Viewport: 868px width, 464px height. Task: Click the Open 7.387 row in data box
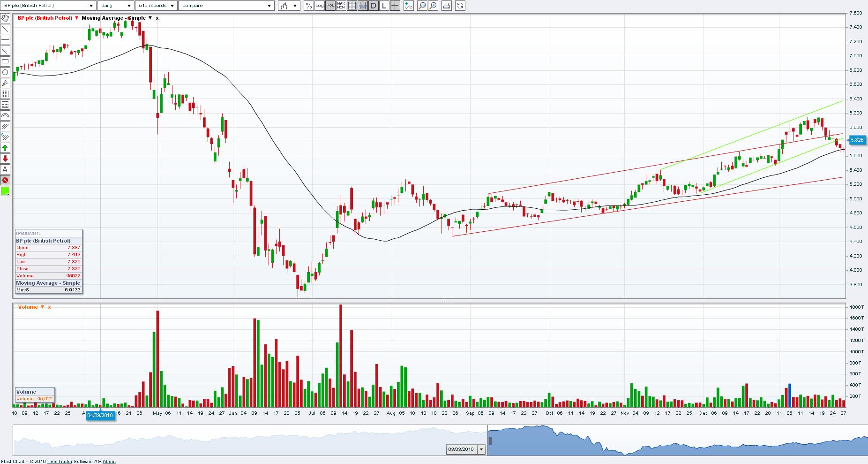[x=48, y=248]
